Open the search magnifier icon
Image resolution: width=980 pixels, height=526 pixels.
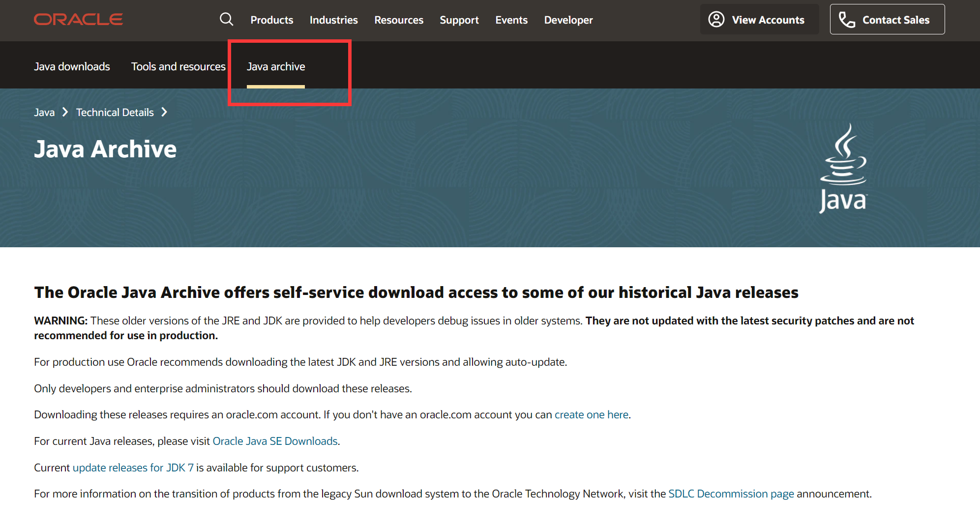pos(227,20)
